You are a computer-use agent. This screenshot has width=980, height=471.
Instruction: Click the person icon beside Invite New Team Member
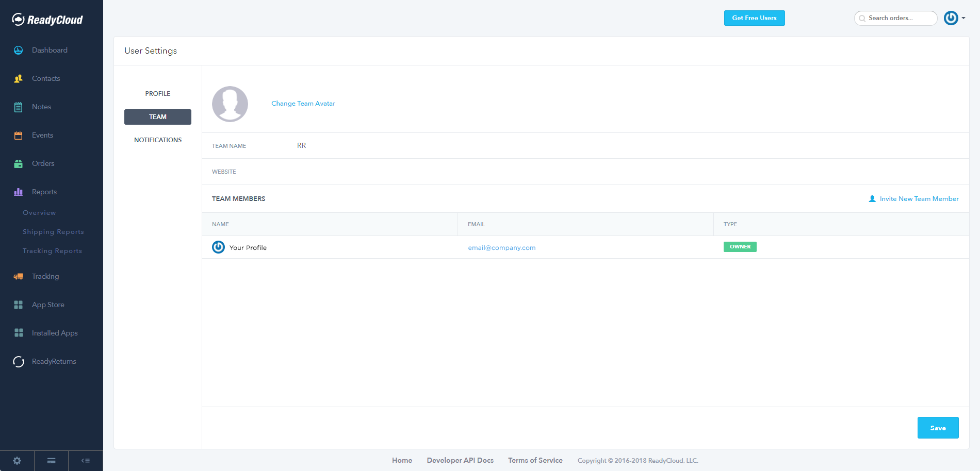click(872, 199)
